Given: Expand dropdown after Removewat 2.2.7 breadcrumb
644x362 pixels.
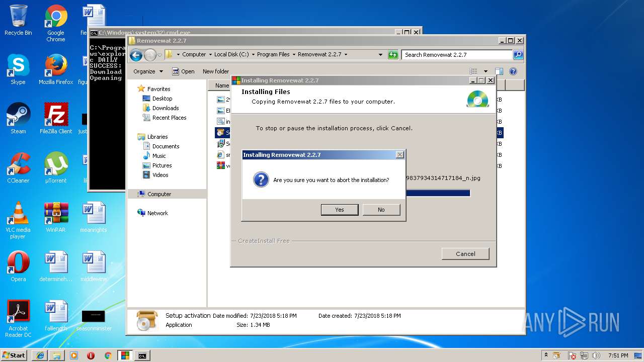Looking at the screenshot, I should pos(346,54).
